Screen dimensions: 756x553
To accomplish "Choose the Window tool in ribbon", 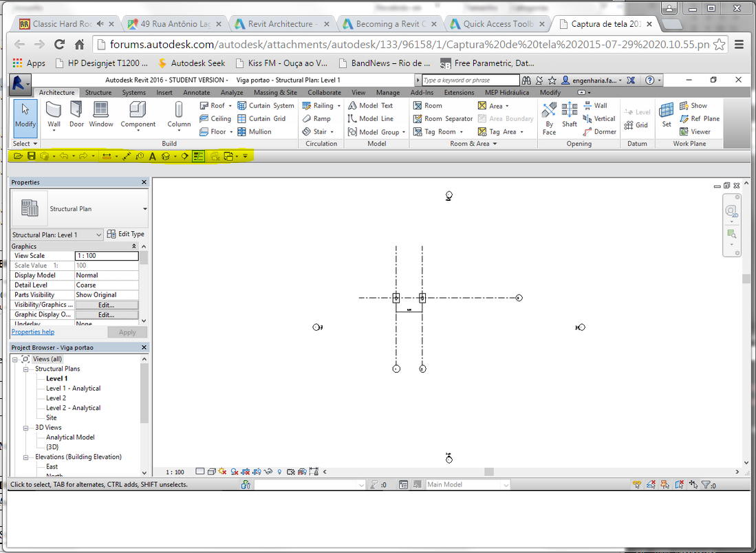I will pos(100,115).
